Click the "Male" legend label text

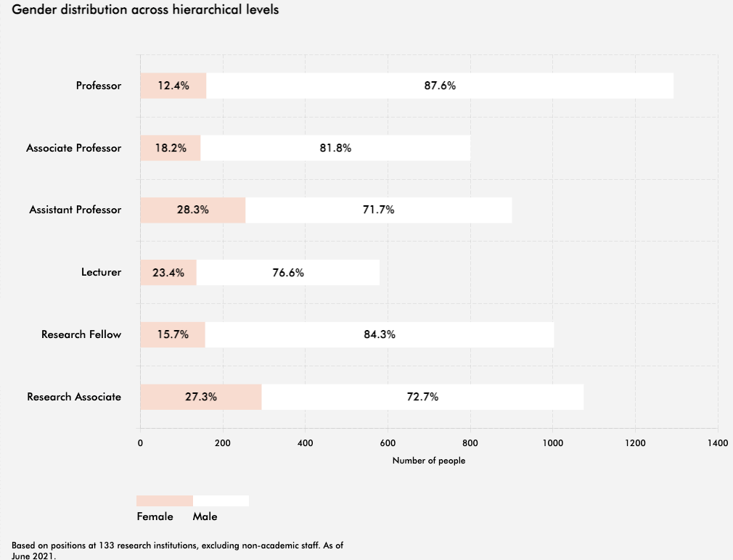[205, 516]
